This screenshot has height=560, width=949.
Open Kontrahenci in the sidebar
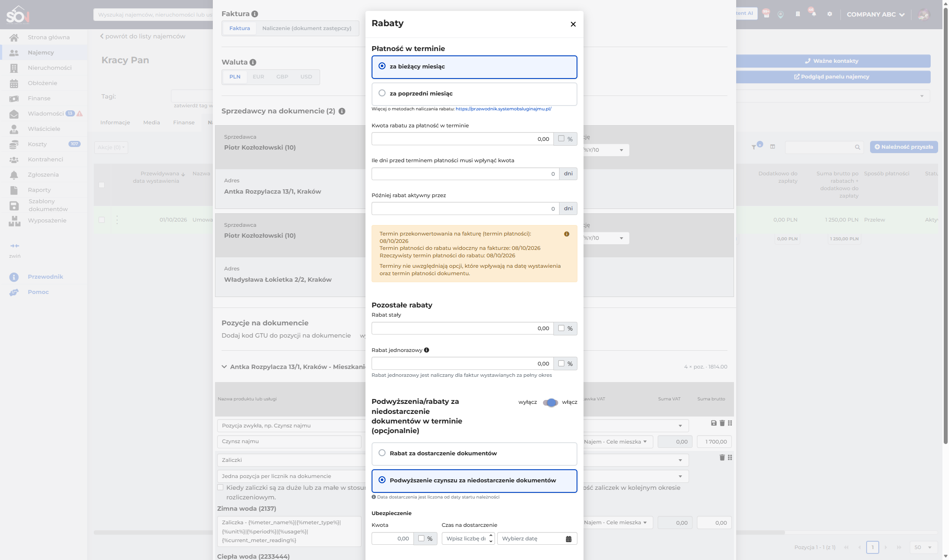coord(44,160)
